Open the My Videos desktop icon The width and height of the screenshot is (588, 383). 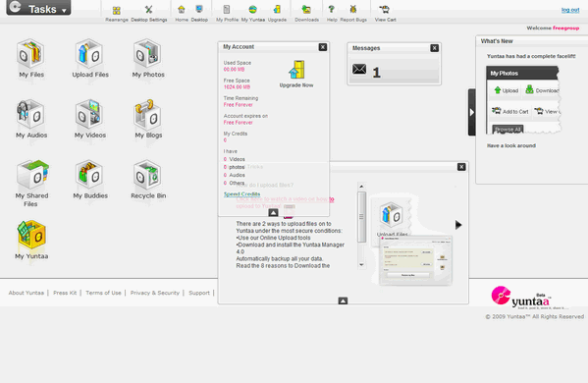point(90,118)
